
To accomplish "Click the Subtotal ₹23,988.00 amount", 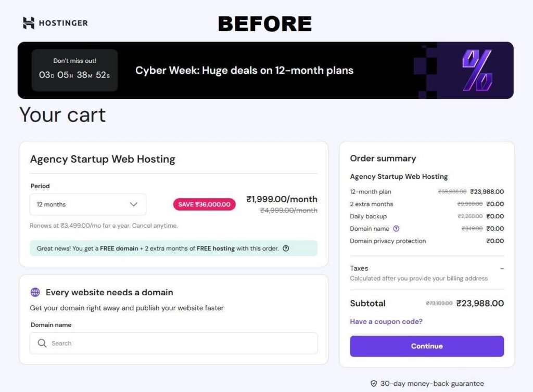I will 480,303.
